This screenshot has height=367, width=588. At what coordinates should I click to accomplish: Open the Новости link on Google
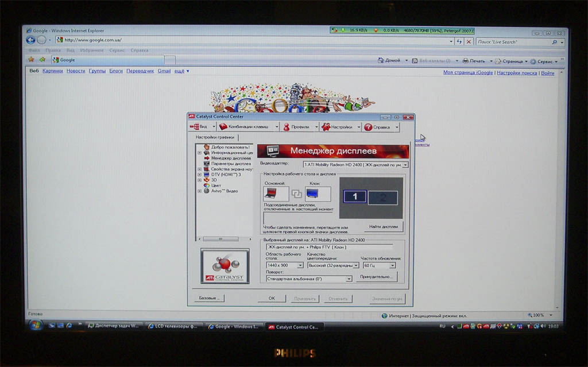point(76,71)
